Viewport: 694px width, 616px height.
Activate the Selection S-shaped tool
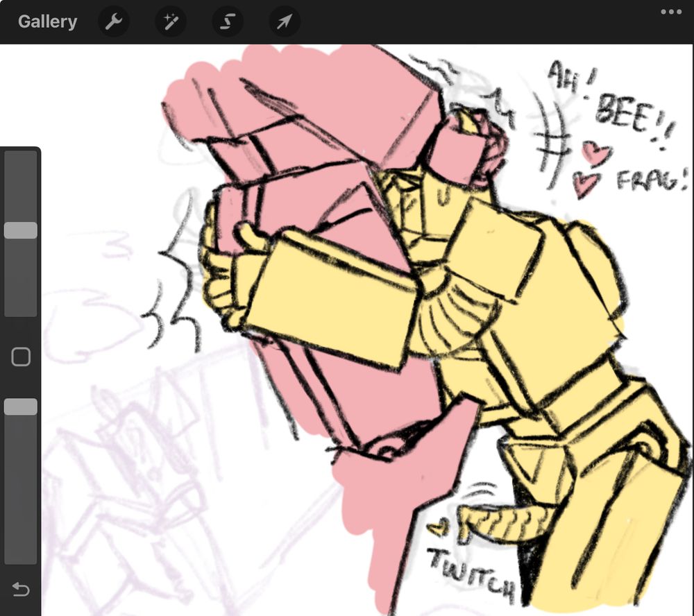[228, 22]
